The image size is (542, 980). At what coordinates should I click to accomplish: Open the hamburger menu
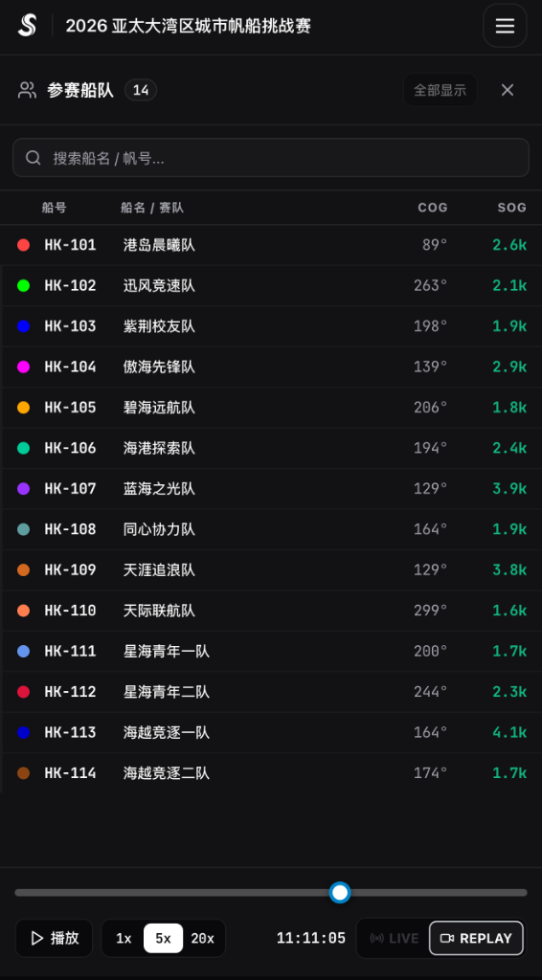coord(505,26)
